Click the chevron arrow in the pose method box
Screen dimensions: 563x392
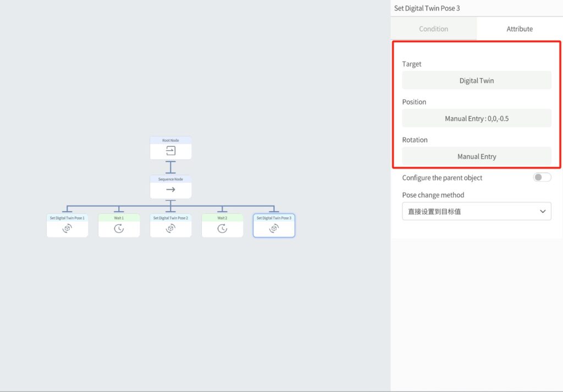click(x=543, y=211)
